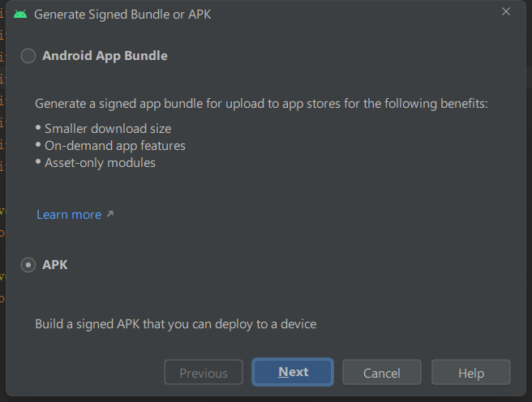532x402 pixels.
Task: Click the 'On-demand app features' bullet
Action: pos(115,146)
